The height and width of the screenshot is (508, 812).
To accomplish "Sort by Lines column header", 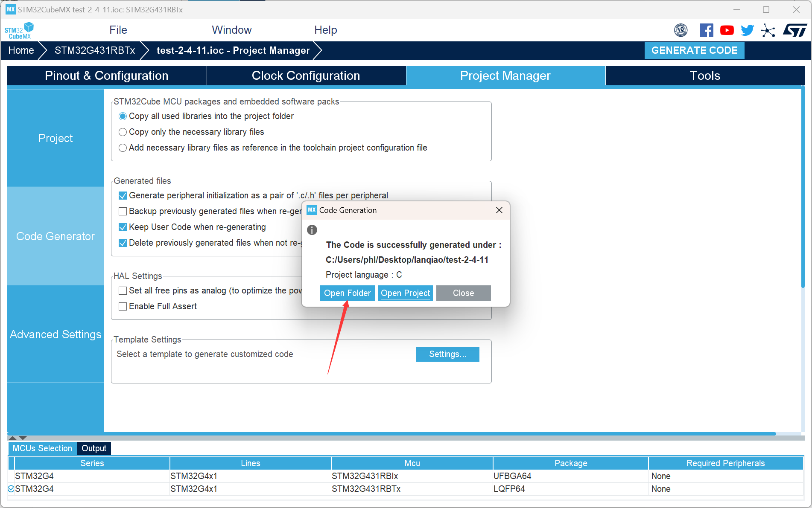I will point(251,463).
